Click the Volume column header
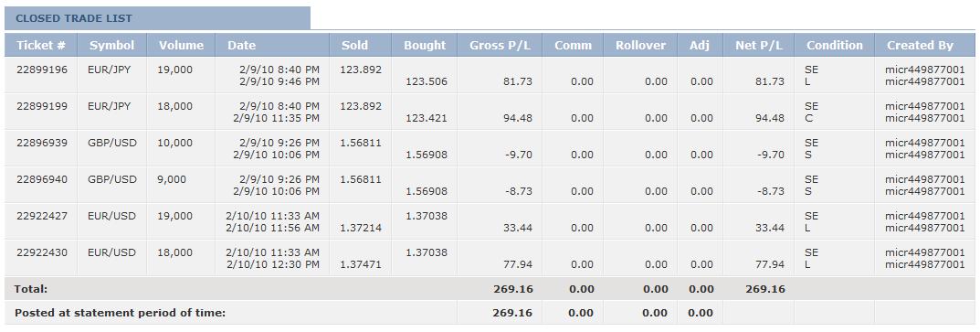 tap(181, 45)
